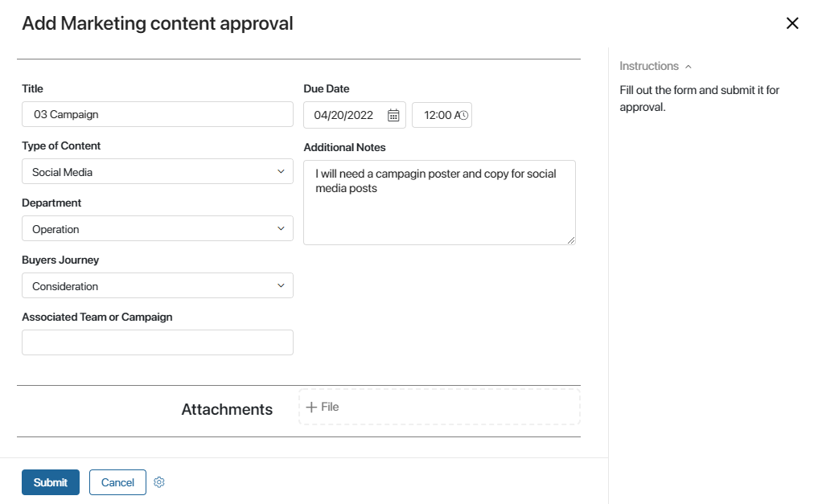This screenshot has width=818, height=504.
Task: Focus the Title field with 03 Campaign
Action: pos(158,114)
